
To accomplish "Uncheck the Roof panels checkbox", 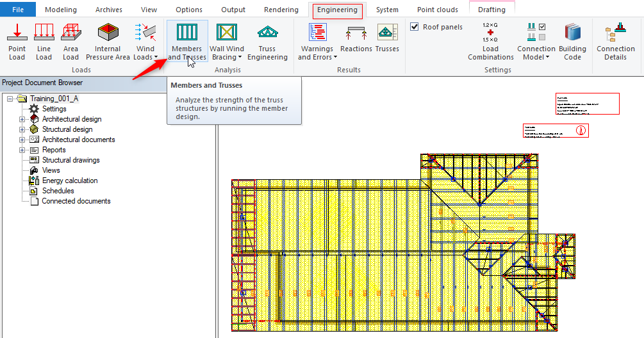I will [415, 27].
